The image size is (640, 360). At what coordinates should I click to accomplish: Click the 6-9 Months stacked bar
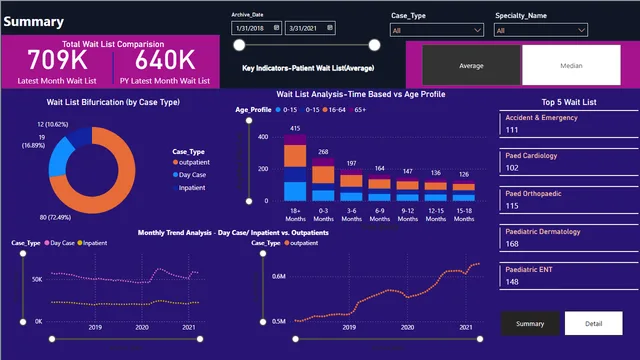(380, 188)
